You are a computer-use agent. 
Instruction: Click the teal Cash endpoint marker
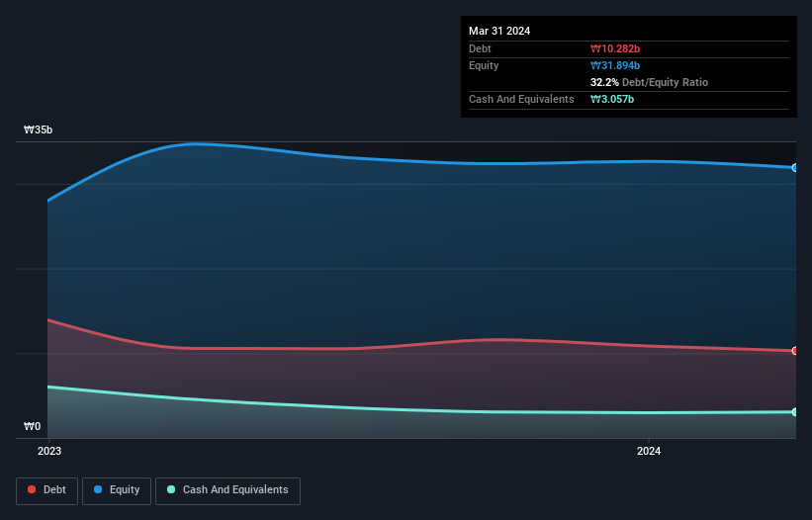tap(794, 412)
